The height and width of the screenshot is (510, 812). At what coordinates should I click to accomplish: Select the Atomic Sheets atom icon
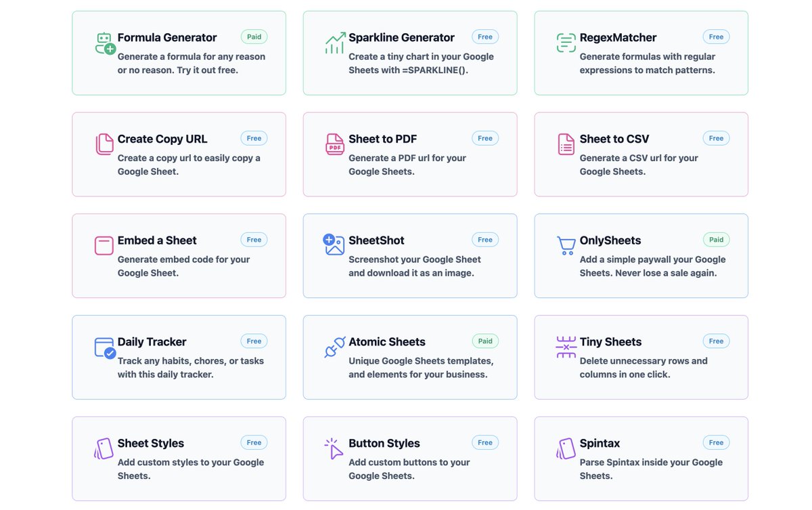point(334,347)
